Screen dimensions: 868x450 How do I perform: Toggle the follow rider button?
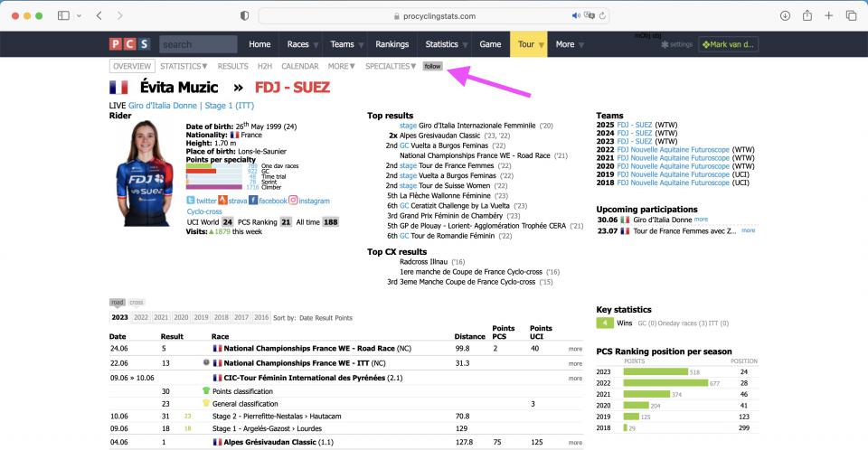433,66
